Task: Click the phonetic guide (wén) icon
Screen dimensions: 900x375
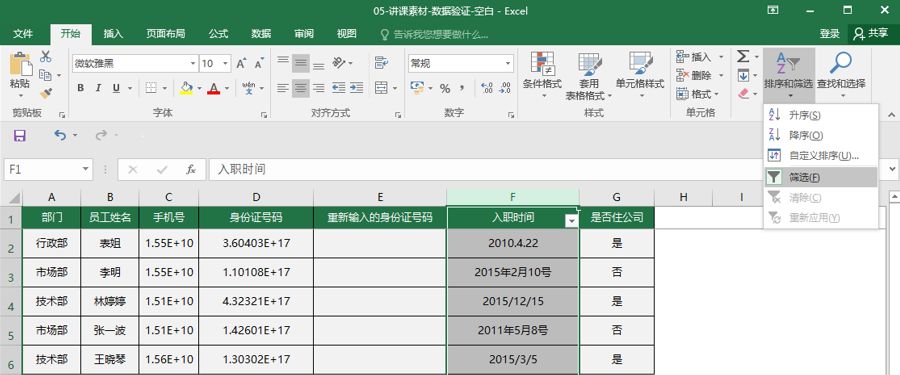Action: click(x=249, y=88)
